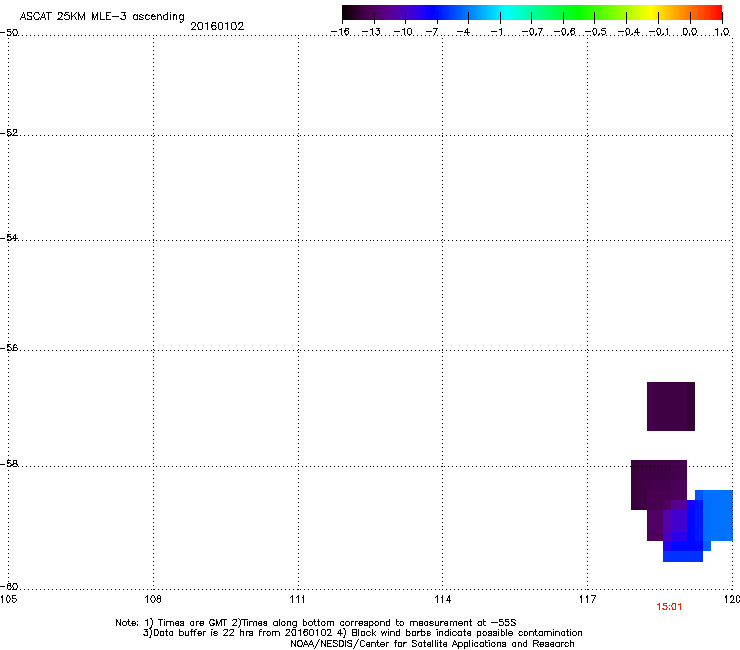Click the colorbar label -0.7

[x=532, y=32]
